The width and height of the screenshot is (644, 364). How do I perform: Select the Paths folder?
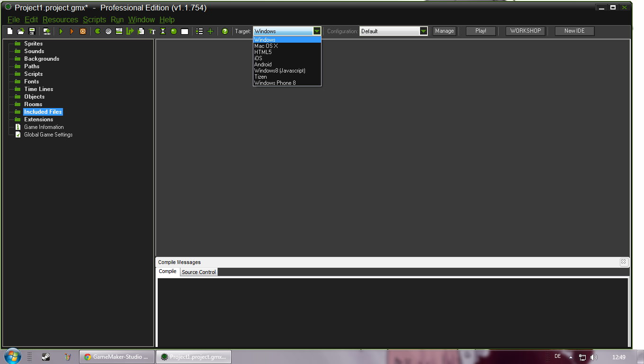(32, 66)
